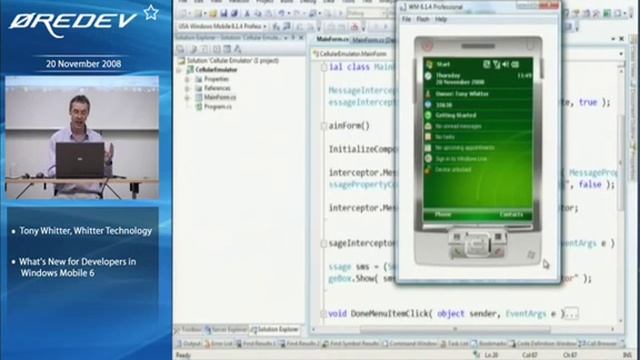Image resolution: width=640 pixels, height=360 pixels.
Task: Open the Output tool window tab
Action: tap(189, 344)
